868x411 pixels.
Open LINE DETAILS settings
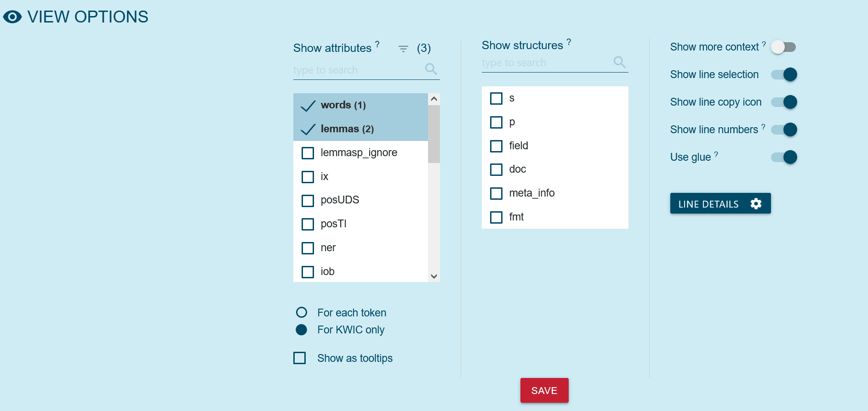(720, 203)
